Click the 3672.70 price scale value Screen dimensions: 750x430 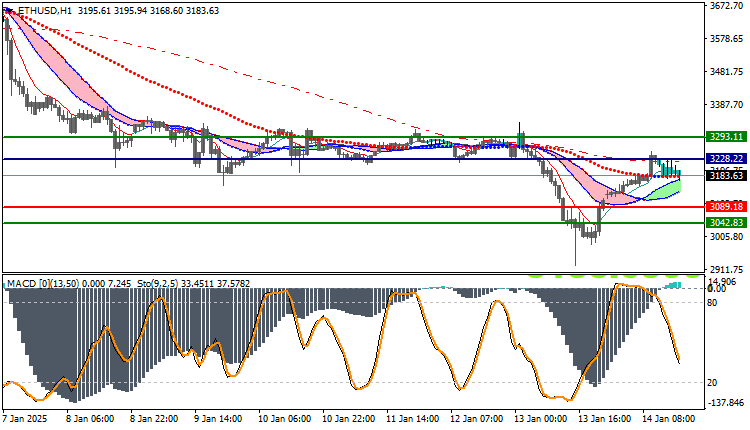[726, 6]
